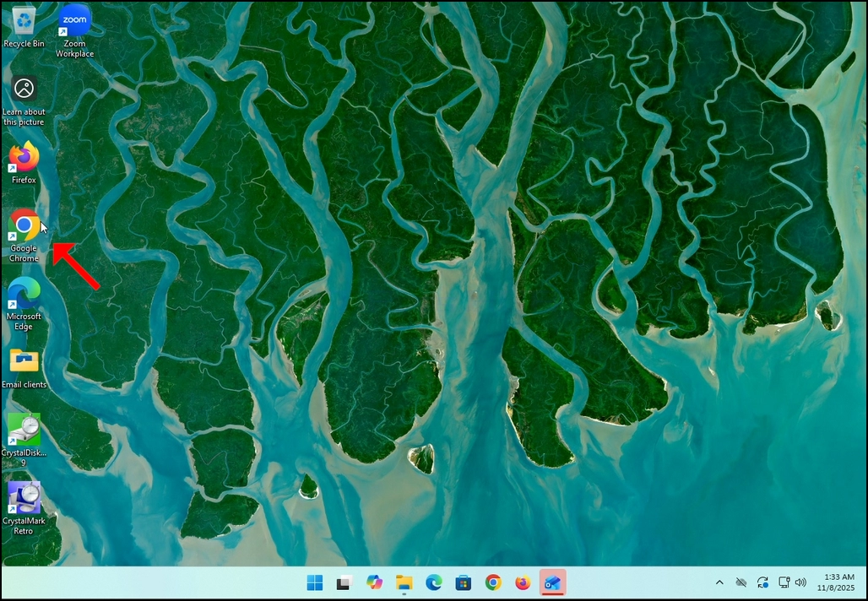This screenshot has width=868, height=601.
Task: Open Task View from the taskbar
Action: coord(344,582)
